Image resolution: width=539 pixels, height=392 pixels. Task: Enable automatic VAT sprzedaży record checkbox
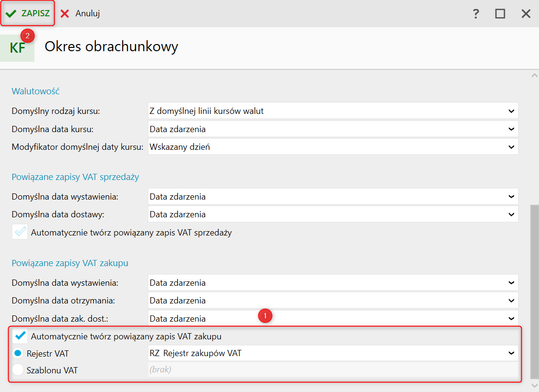pyautogui.click(x=20, y=232)
